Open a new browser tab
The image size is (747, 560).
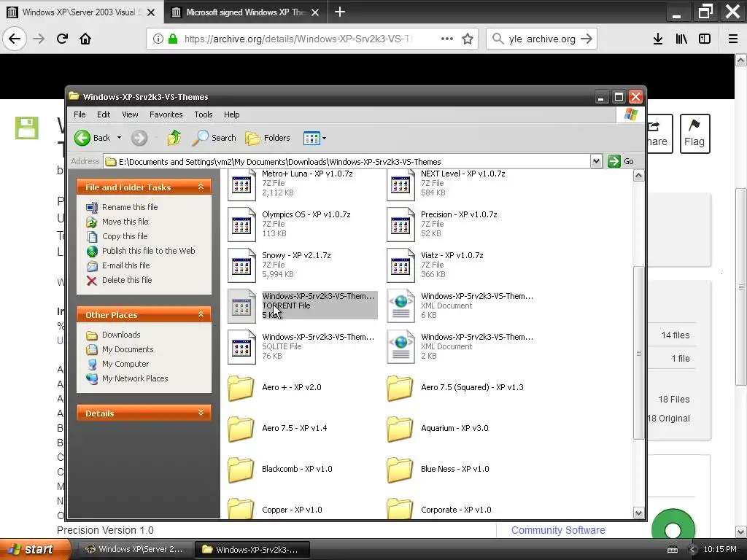(x=340, y=12)
